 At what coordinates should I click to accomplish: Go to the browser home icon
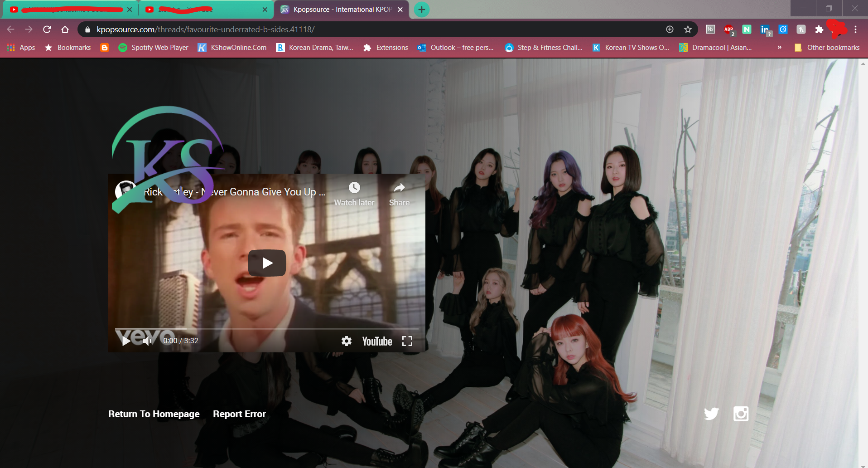point(65,29)
